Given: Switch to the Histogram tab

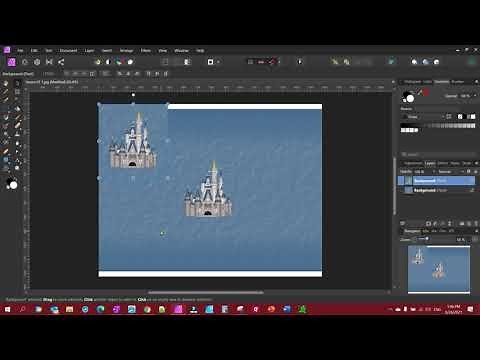Looking at the screenshot, I should click(x=413, y=82).
